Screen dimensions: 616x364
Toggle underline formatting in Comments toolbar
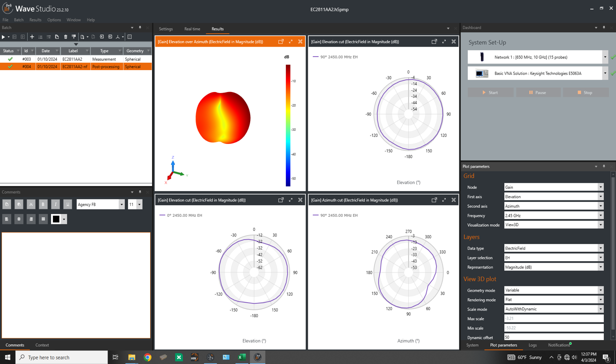67,204
